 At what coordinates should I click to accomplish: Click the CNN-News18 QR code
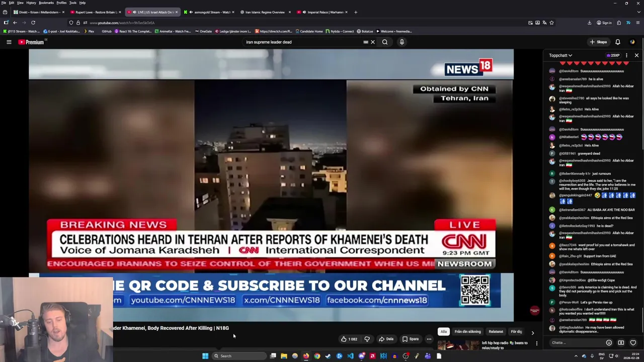(475, 290)
